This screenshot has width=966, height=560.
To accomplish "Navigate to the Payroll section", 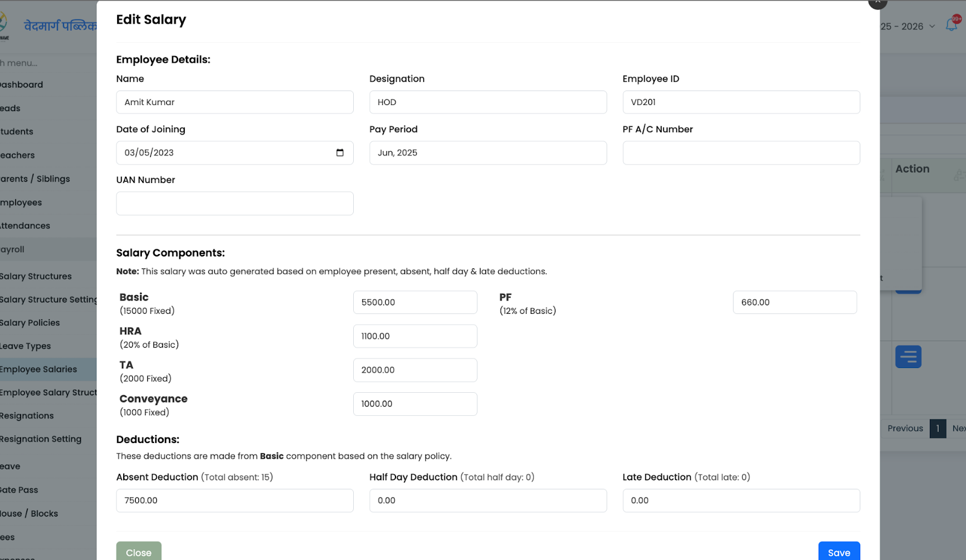I will [12, 249].
